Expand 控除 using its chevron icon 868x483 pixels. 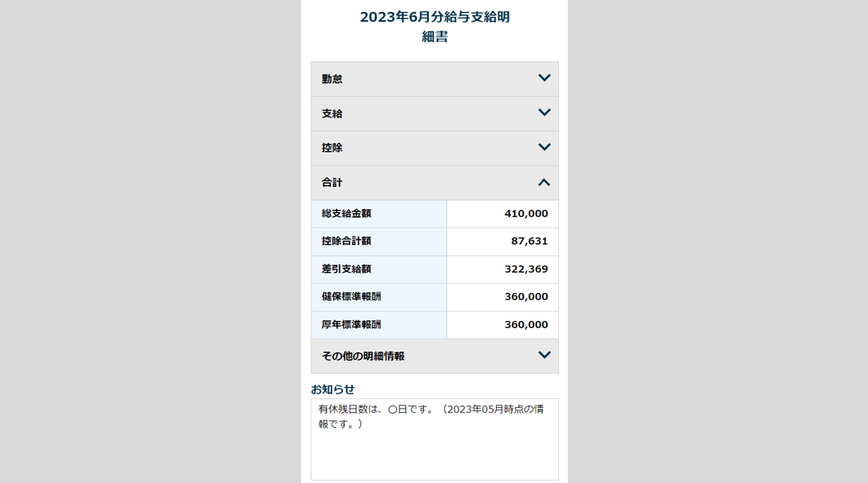(x=545, y=147)
